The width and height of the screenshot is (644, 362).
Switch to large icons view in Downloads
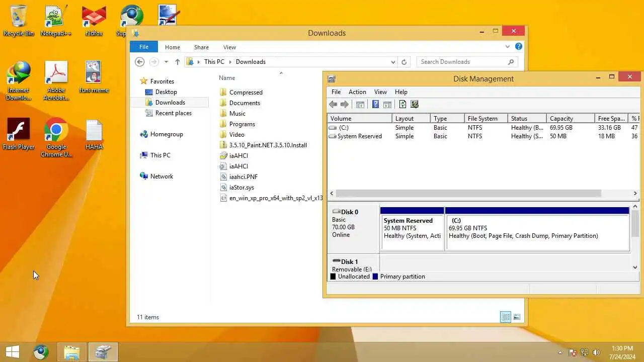coord(517,317)
